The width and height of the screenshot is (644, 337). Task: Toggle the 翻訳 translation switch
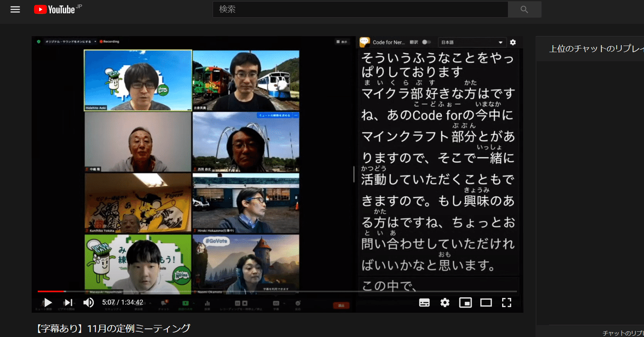(427, 42)
